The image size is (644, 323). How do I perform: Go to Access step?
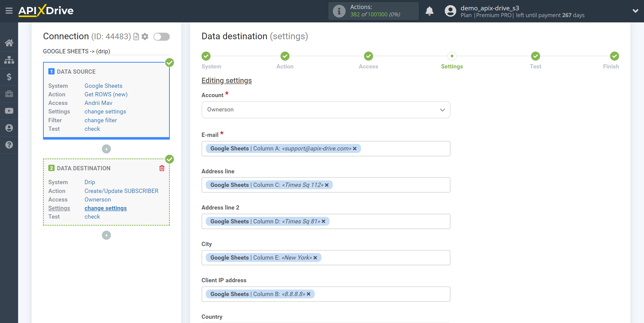(x=369, y=56)
